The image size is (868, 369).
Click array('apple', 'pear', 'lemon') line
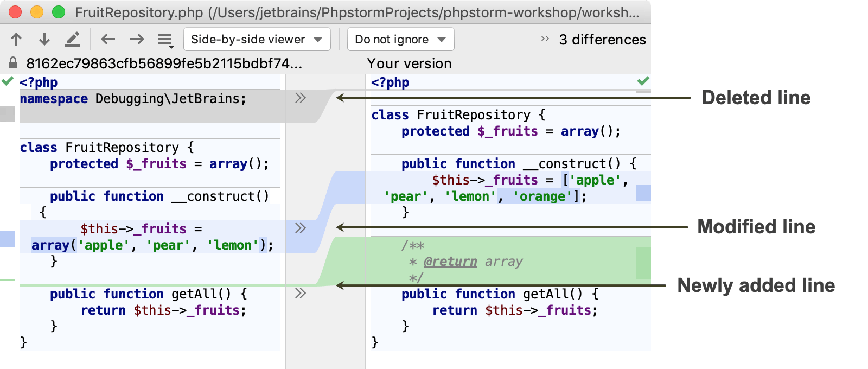(x=152, y=245)
